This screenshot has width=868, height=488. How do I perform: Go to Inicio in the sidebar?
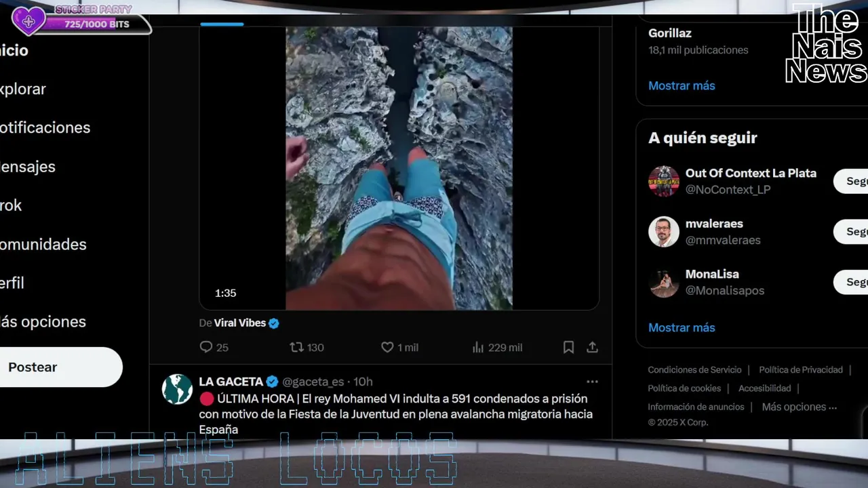click(14, 50)
